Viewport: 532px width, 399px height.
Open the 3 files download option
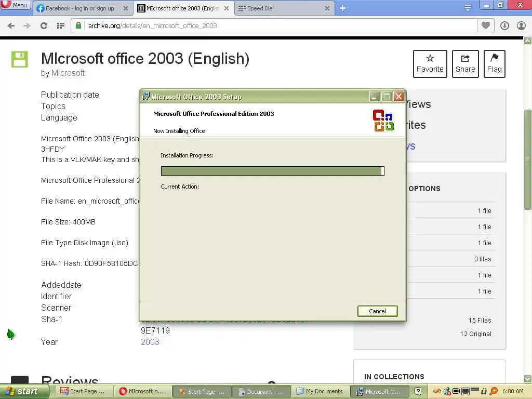[483, 259]
